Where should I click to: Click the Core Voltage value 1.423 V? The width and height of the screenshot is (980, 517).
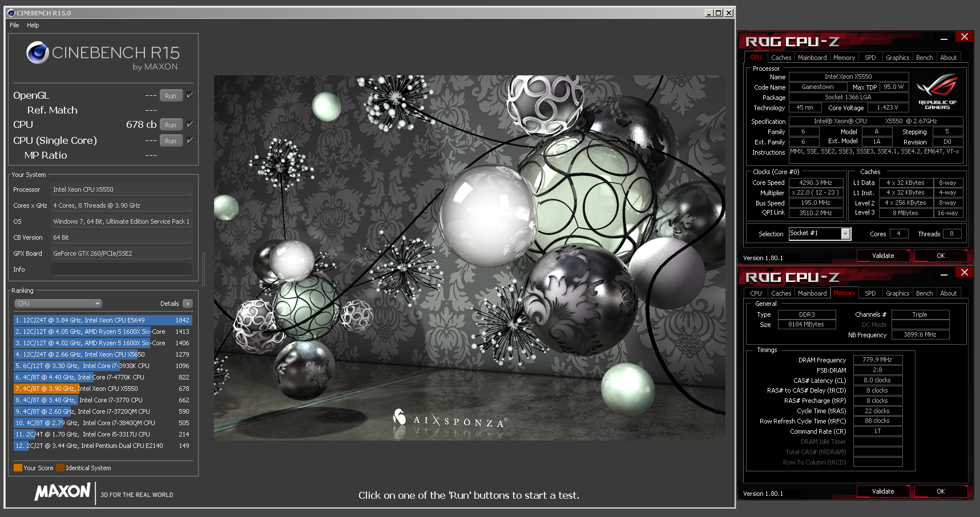point(887,107)
